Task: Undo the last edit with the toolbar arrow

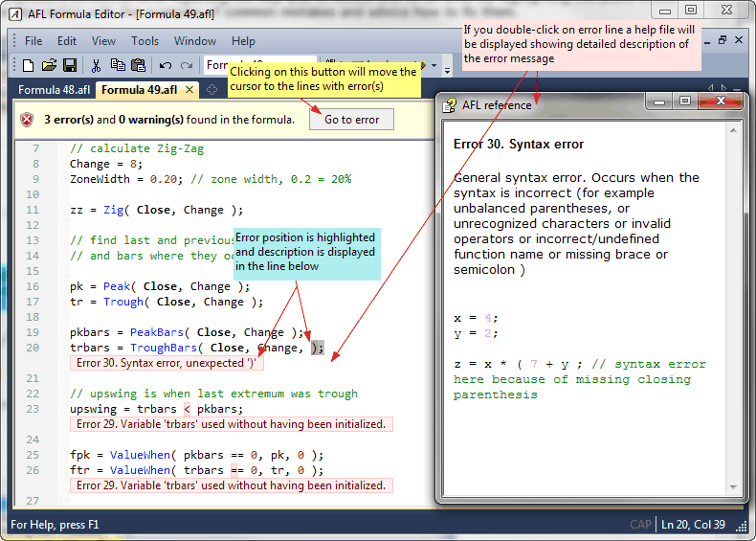Action: (165, 65)
